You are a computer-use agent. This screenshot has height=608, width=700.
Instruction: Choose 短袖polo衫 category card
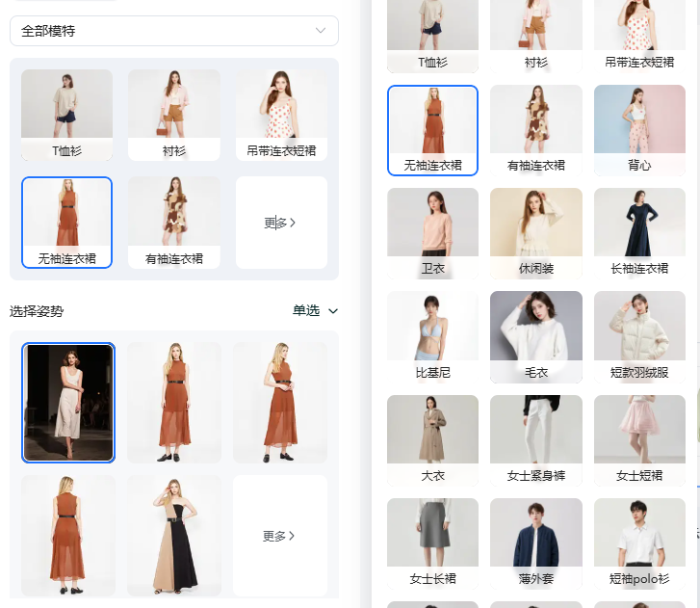(x=639, y=543)
